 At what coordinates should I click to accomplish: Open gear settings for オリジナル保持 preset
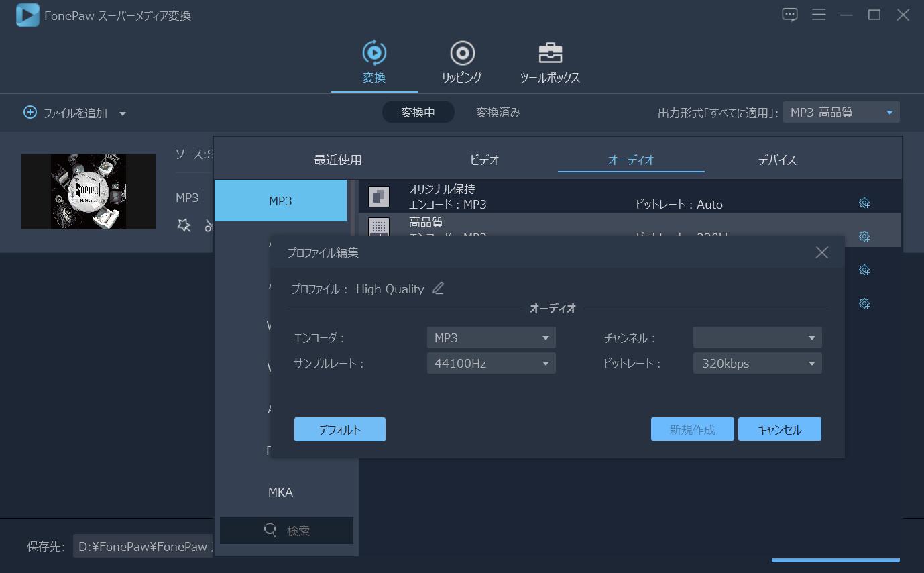click(x=864, y=202)
